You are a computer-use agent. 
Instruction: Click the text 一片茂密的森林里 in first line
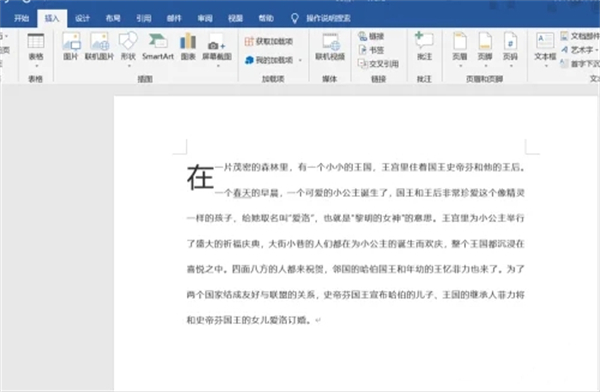click(x=251, y=167)
